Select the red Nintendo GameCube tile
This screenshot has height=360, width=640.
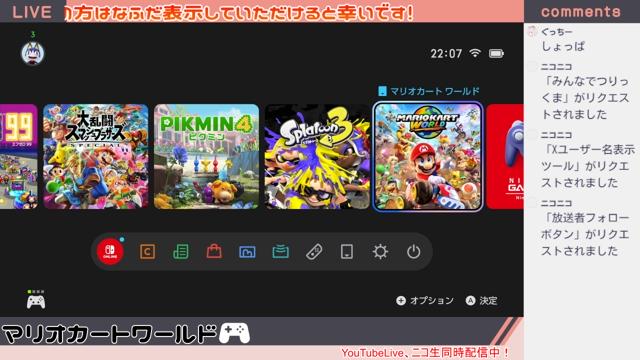505,157
